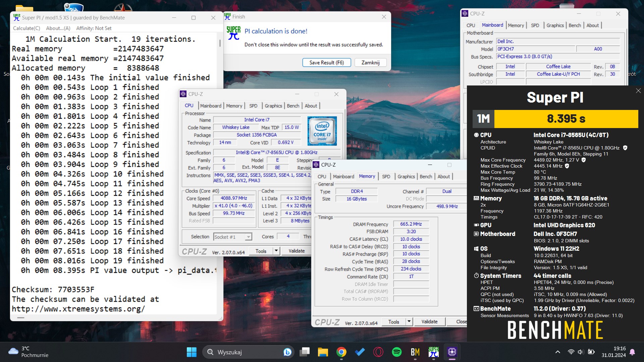Open blue checkmark To Do taskbar icon

click(x=360, y=352)
